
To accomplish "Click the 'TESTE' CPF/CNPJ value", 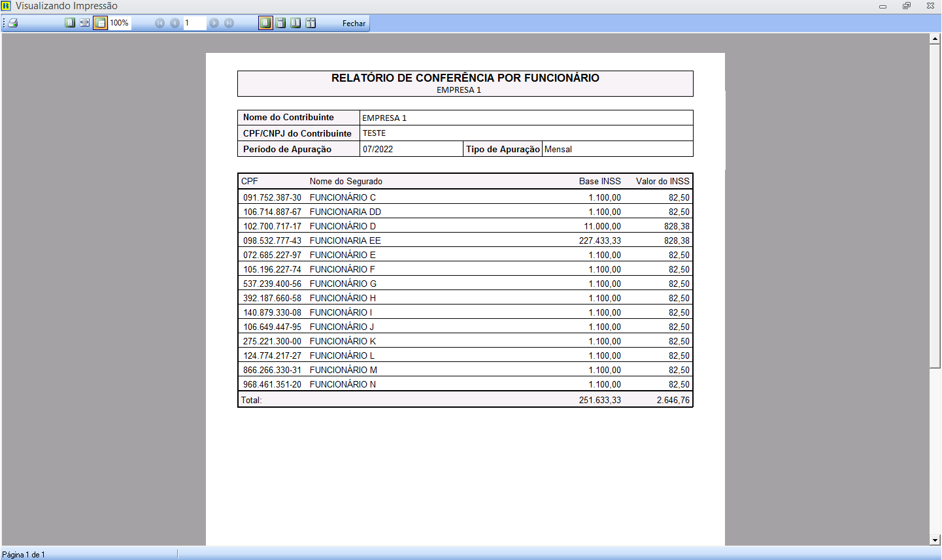I will (x=375, y=133).
